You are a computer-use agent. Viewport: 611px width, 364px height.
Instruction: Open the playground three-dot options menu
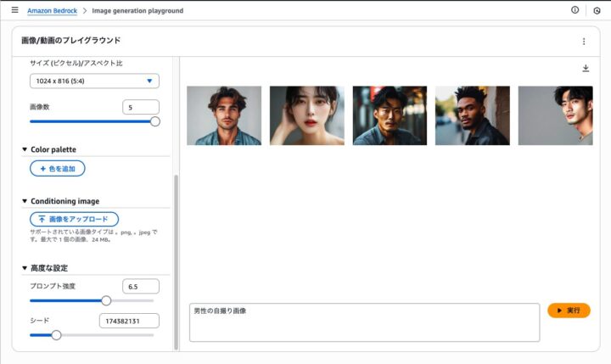[x=584, y=41]
